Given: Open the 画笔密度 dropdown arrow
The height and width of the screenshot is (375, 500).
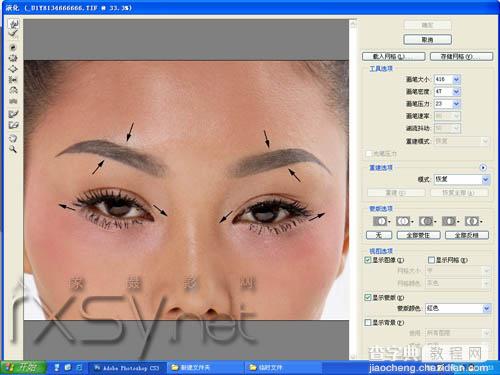Looking at the screenshot, I should point(456,91).
